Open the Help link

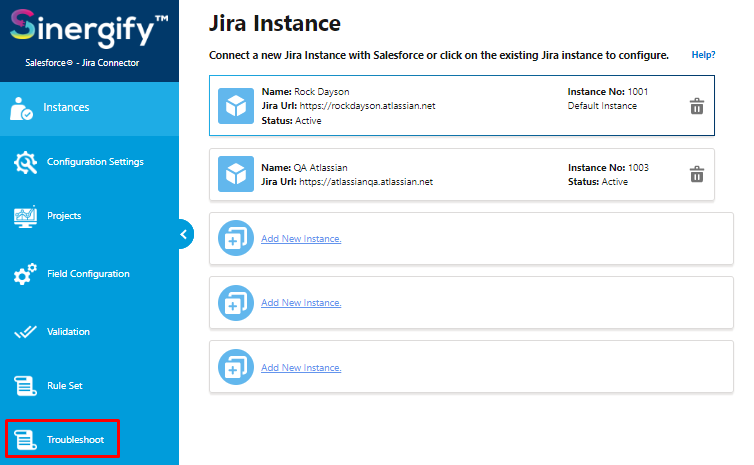click(703, 55)
